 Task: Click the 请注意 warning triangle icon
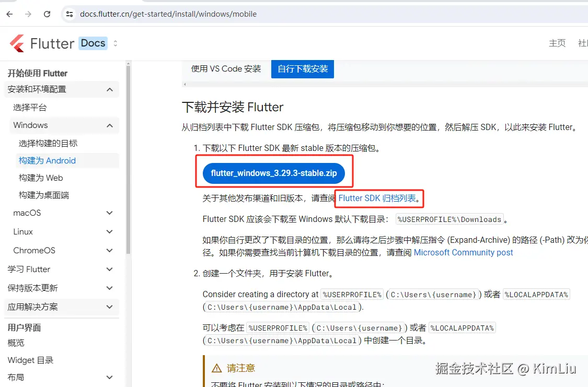(217, 368)
